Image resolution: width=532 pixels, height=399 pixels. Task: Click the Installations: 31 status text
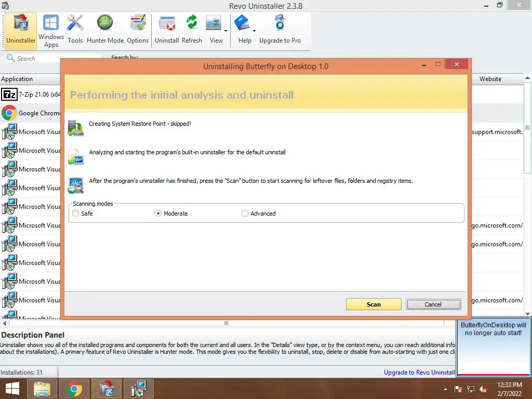click(21, 373)
